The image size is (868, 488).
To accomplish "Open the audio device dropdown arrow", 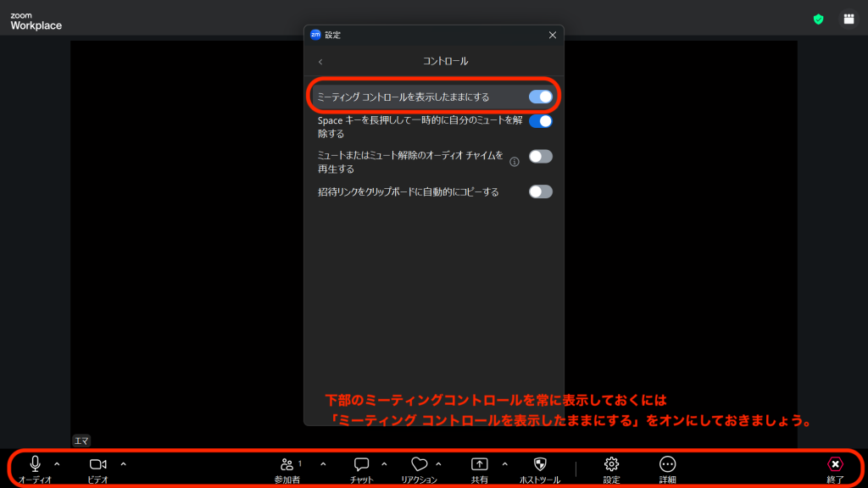I will coord(55,464).
